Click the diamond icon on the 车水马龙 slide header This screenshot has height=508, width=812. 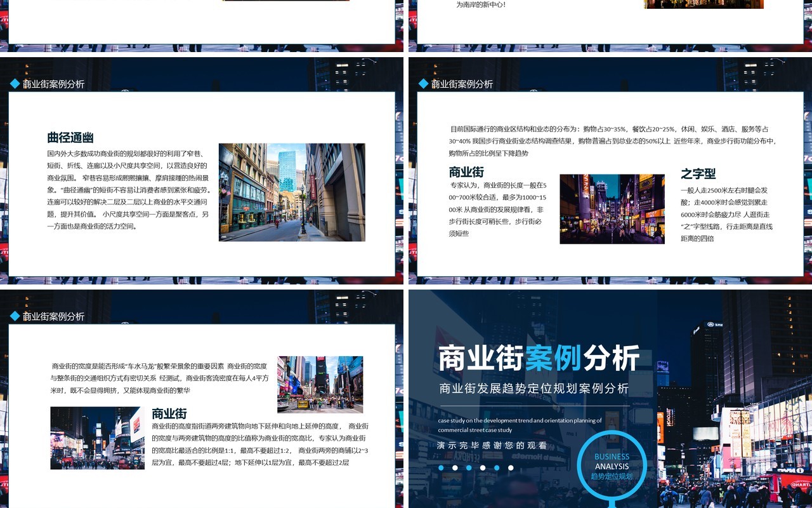15,316
